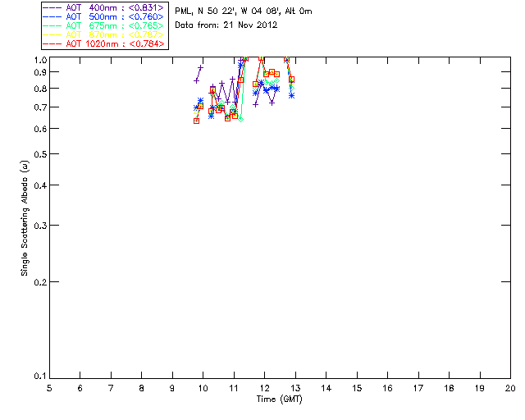Click the AOT 870nm legend entry
Viewport: 525px width, 420px height.
click(x=103, y=34)
